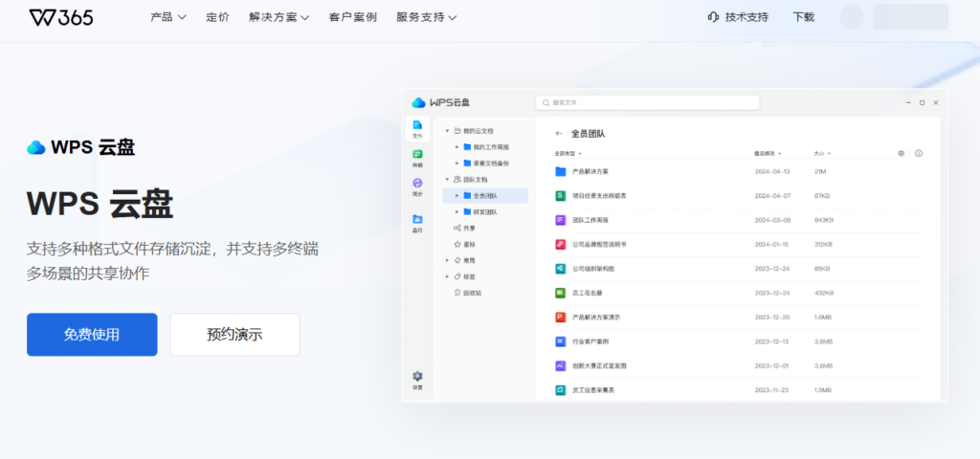Click orange presentation icon of 产品解决方案演示
Viewport: 980px width, 459px height.
point(561,317)
